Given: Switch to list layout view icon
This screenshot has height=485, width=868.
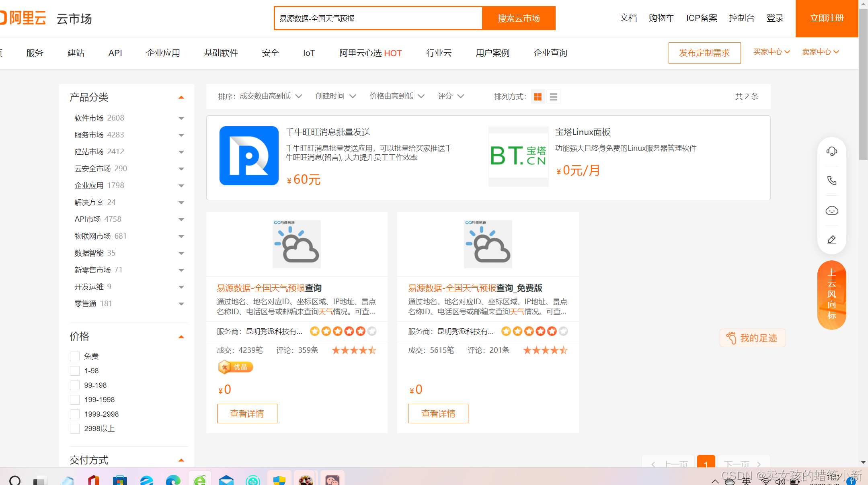Looking at the screenshot, I should tap(553, 97).
